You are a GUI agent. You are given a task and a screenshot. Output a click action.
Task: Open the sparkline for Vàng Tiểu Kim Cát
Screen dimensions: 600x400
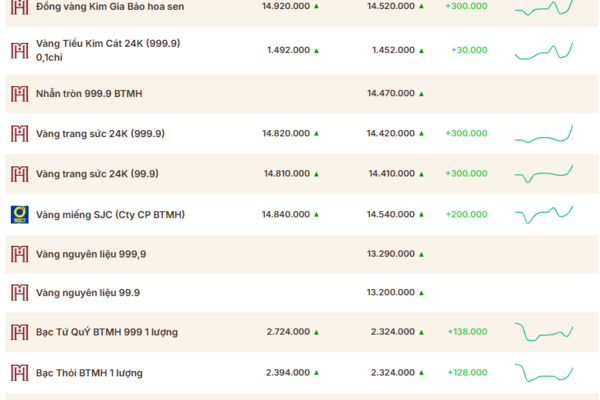544,51
